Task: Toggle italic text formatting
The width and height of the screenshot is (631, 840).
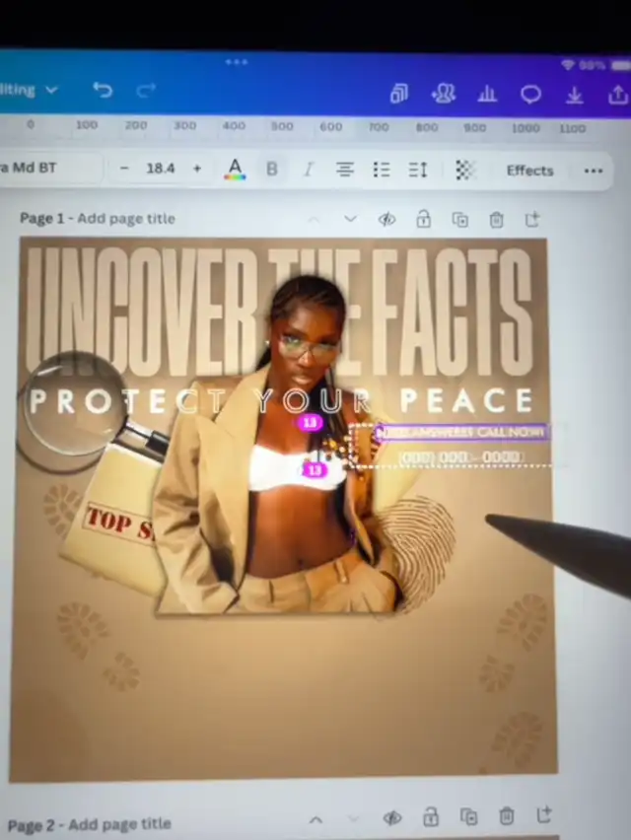Action: [x=308, y=170]
